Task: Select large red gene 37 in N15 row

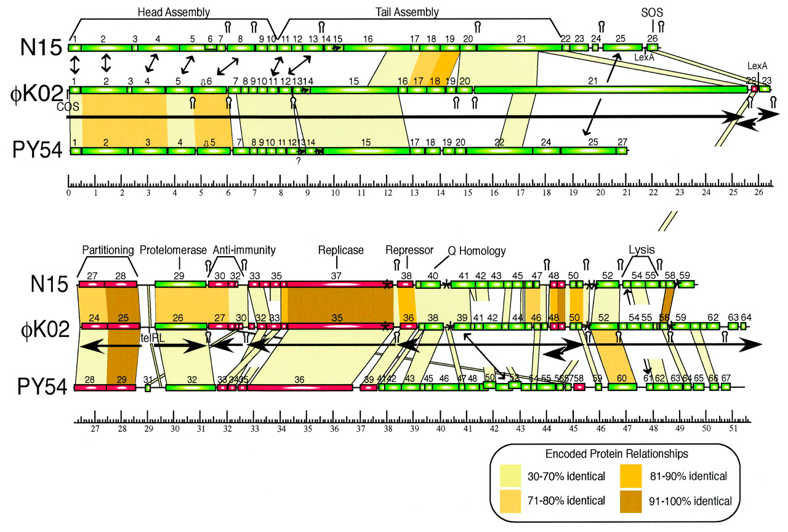Action: [x=339, y=284]
